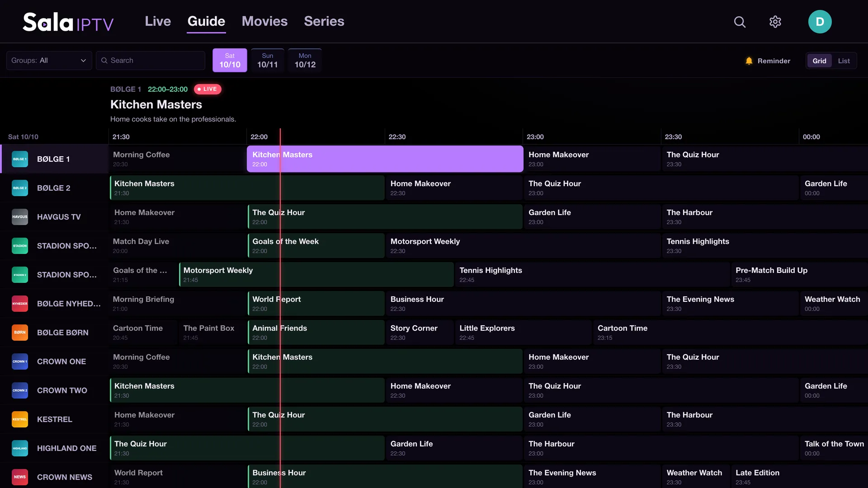Click the Sala IPTV logo

tap(68, 22)
